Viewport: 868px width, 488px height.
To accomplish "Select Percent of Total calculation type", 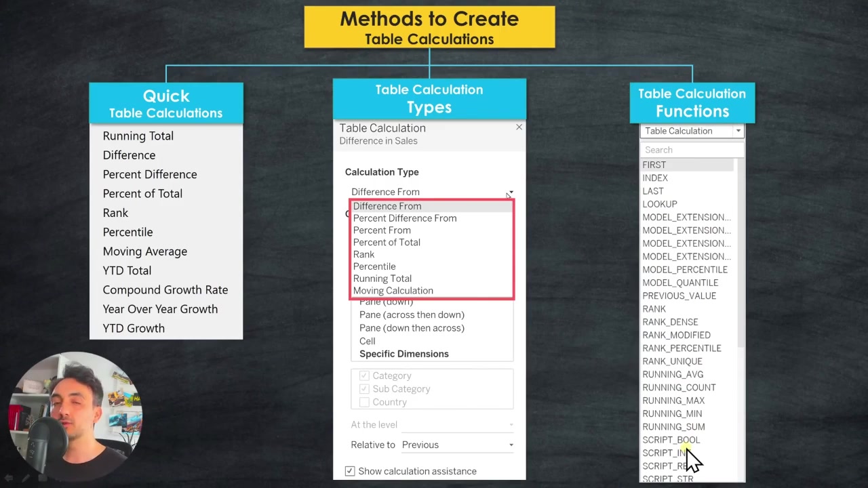I will coord(387,243).
